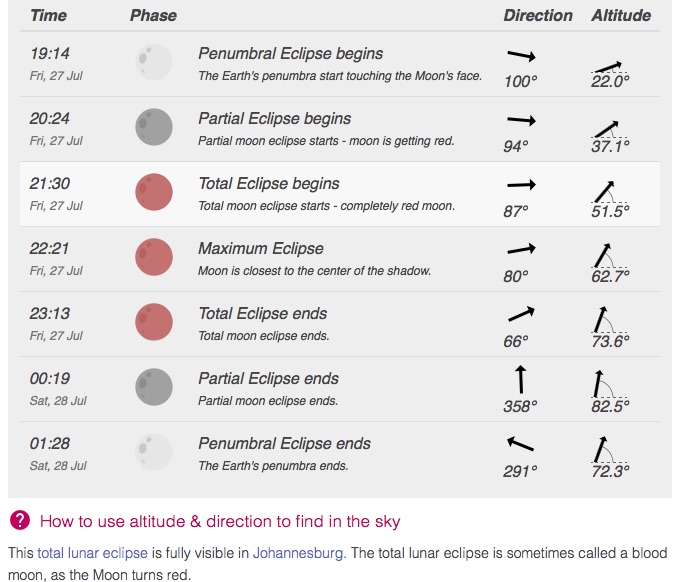Click the Penumbral Eclipse begins moon icon

[x=154, y=62]
